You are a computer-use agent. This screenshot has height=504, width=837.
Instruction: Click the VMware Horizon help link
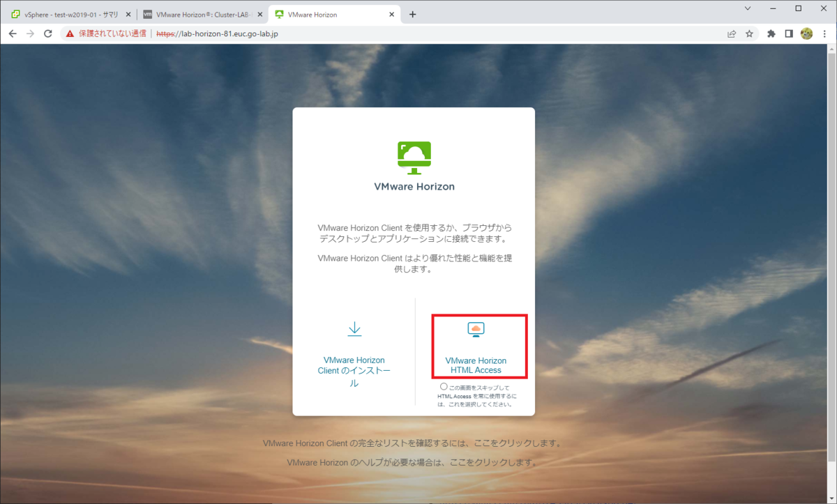coord(412,462)
